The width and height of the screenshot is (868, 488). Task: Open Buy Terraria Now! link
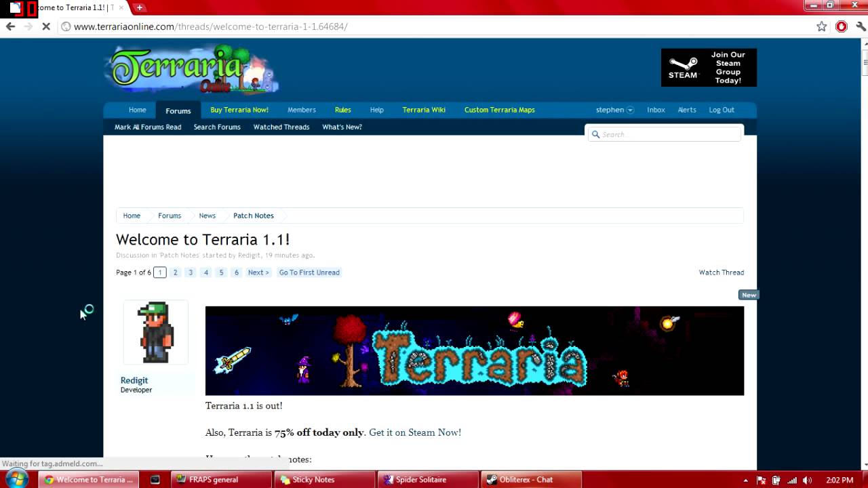(x=239, y=110)
